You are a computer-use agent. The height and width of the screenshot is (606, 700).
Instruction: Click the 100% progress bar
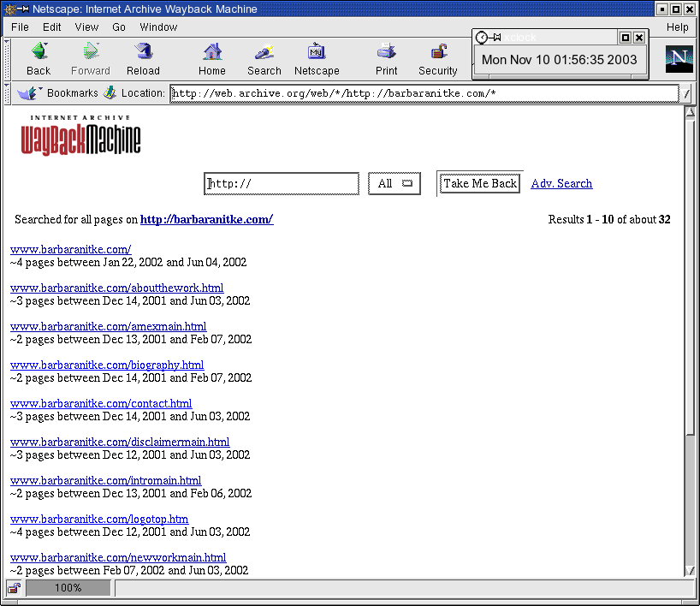click(x=68, y=588)
